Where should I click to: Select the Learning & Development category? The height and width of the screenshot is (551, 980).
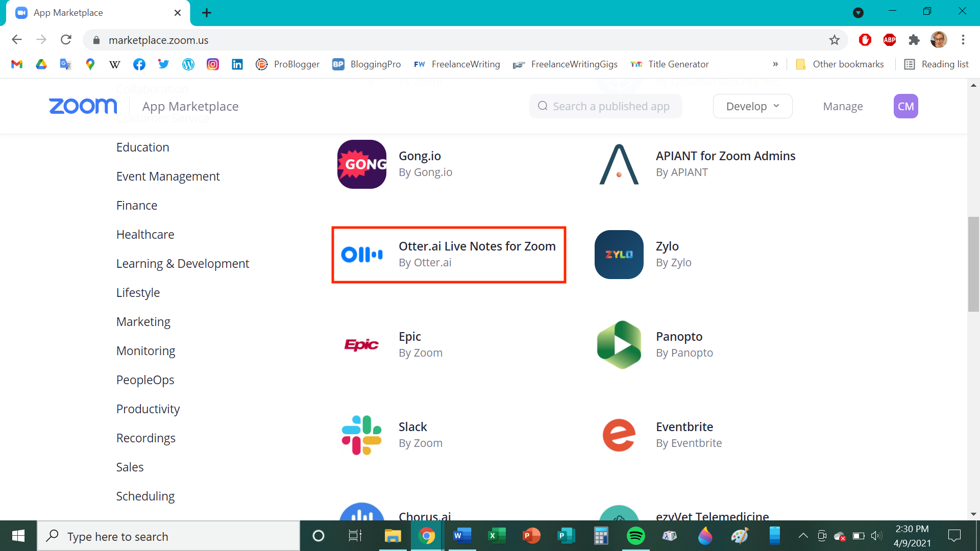(183, 264)
